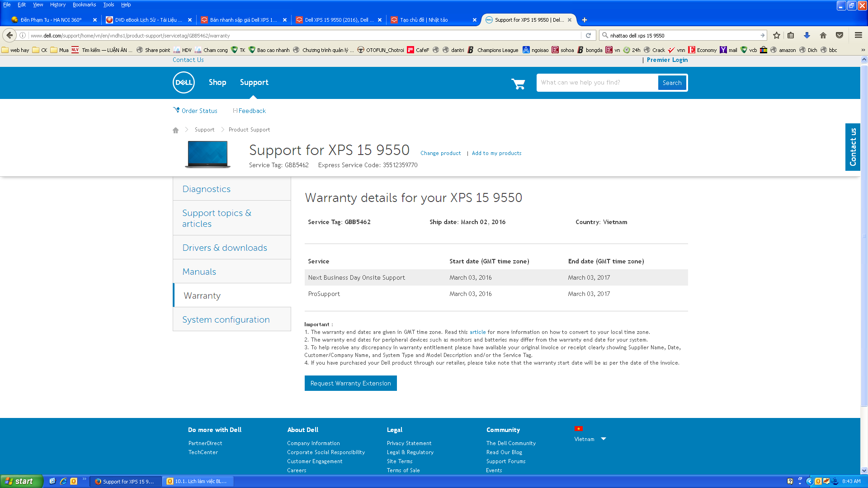
Task: Click the Pocket icon in toolbar
Action: (x=840, y=35)
